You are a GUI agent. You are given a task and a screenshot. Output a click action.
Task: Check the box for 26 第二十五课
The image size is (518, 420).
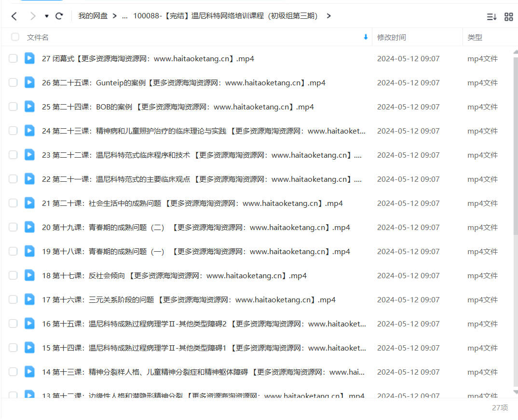(13, 82)
